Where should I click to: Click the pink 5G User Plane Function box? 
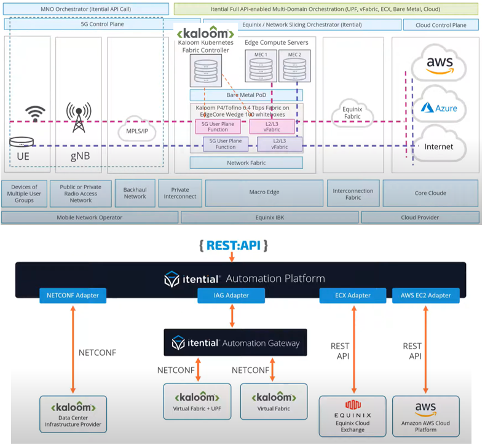point(218,127)
